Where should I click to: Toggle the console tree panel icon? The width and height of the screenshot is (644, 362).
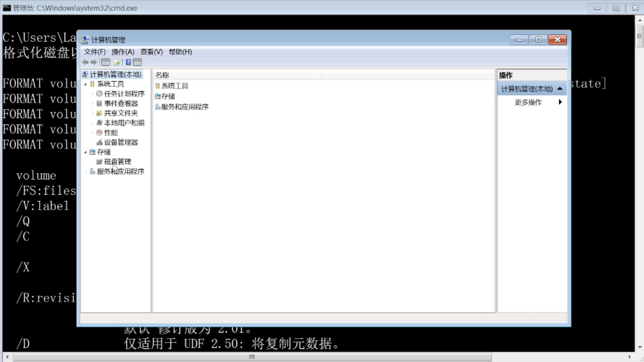click(106, 62)
